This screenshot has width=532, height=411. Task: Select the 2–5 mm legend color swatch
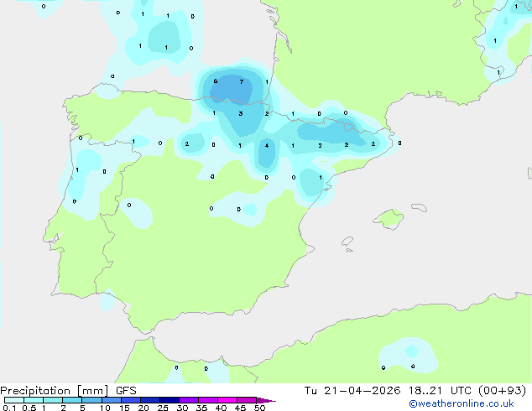click(72, 400)
